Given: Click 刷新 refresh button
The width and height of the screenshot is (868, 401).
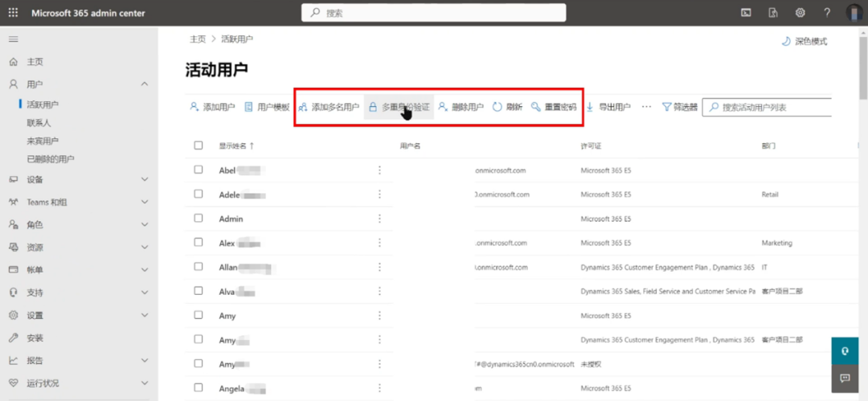Looking at the screenshot, I should 508,107.
